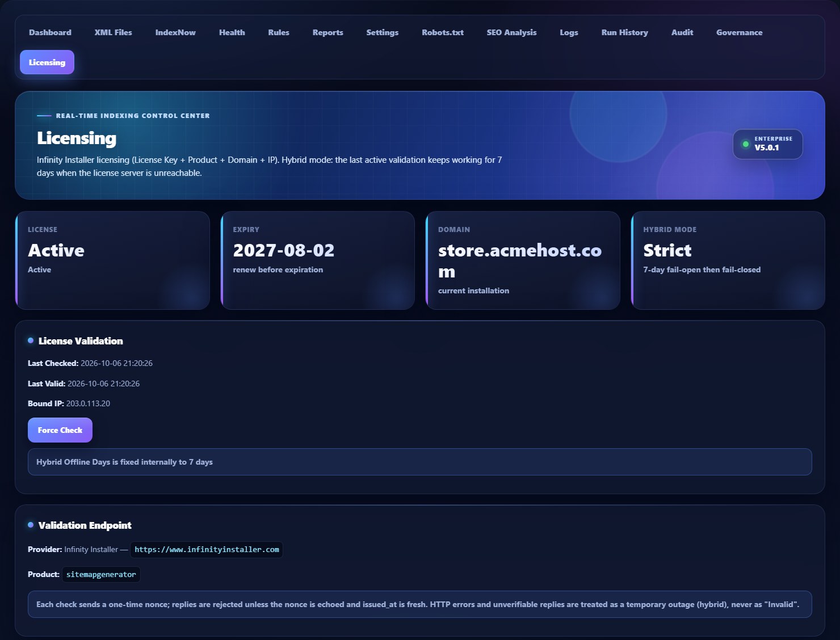The width and height of the screenshot is (840, 640).
Task: Click the Last Valid timestamp line
Action: (x=83, y=384)
